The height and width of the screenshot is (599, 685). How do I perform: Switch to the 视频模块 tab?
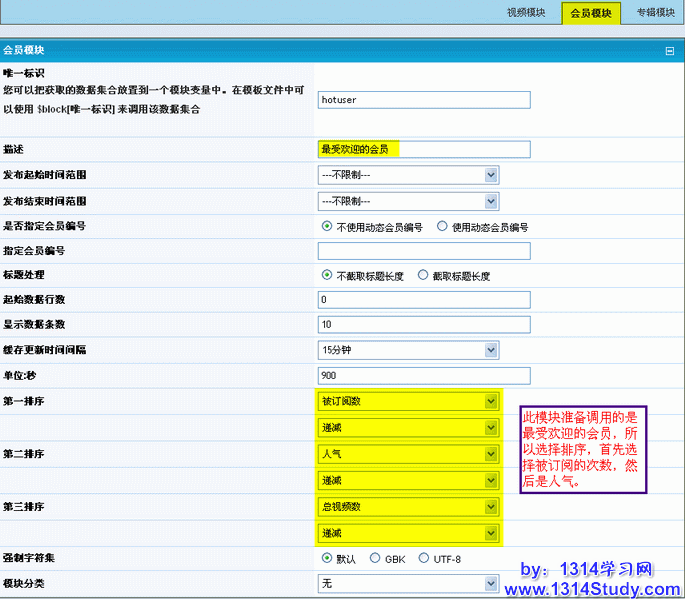tap(524, 13)
